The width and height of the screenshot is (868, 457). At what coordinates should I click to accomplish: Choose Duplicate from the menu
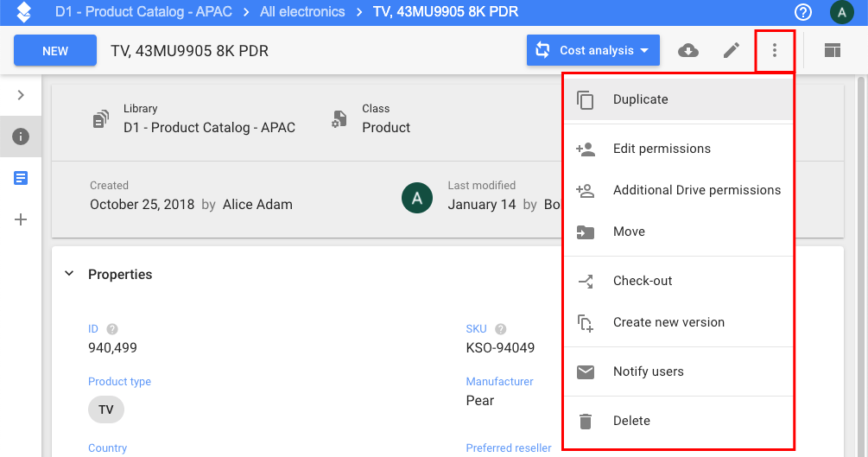640,99
